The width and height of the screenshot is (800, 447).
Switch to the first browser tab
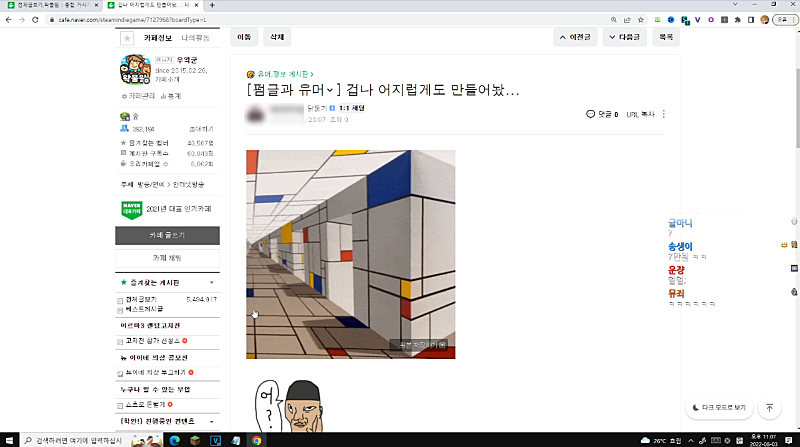(52, 5)
